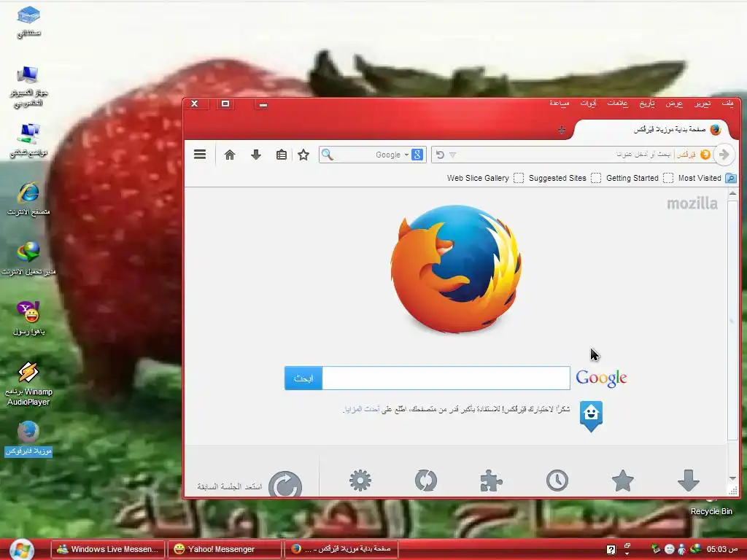Open the Tools menu (أدوات)
The height and width of the screenshot is (560, 747).
589,104
